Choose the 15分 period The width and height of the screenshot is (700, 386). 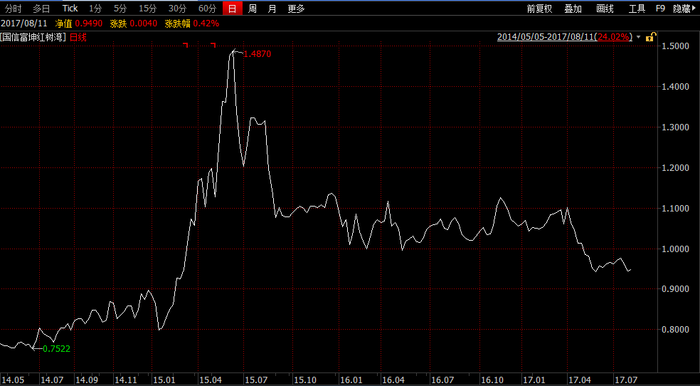tap(147, 8)
